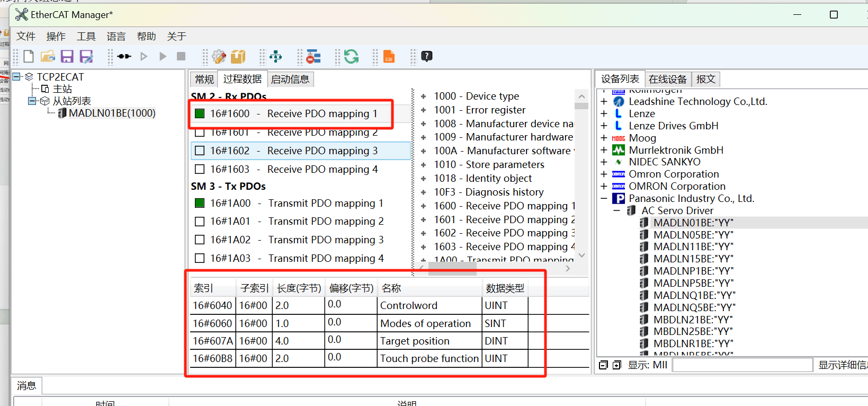Open help question mark icon
The width and height of the screenshot is (868, 406).
pyautogui.click(x=427, y=56)
